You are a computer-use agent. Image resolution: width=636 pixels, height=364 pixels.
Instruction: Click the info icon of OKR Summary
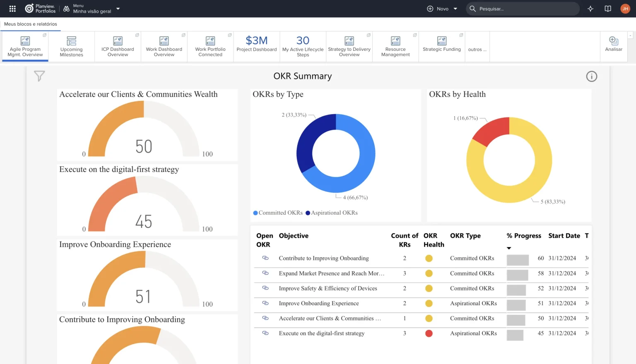pyautogui.click(x=592, y=76)
